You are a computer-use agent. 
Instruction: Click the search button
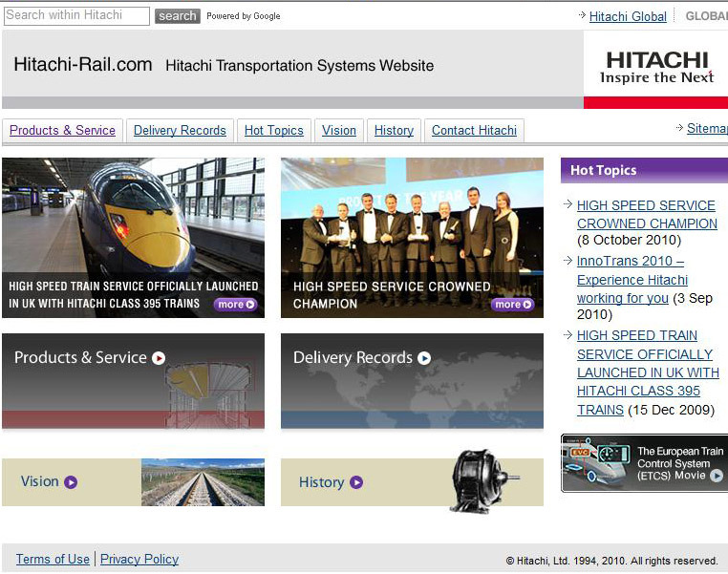[178, 16]
